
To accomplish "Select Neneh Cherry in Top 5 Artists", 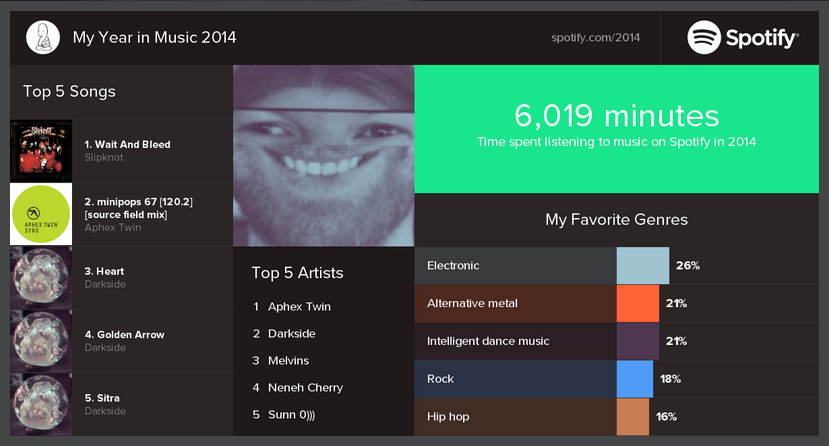I will click(x=305, y=387).
